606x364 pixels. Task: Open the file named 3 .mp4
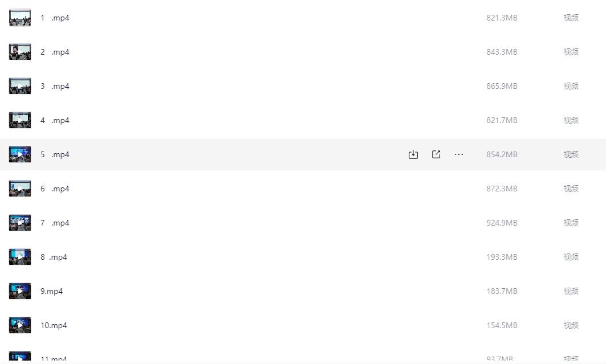(55, 86)
